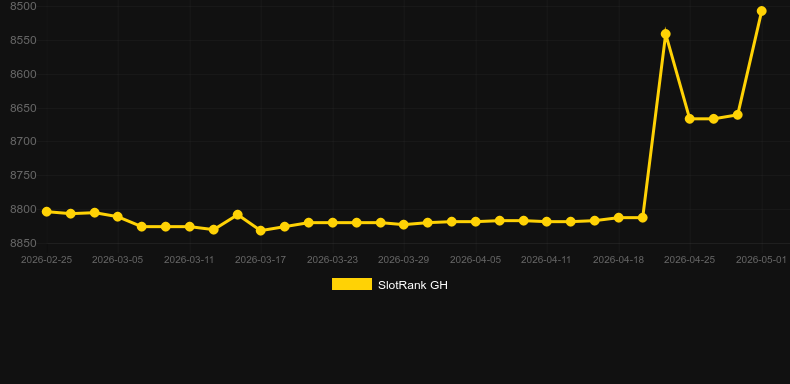Click the 8600 y-axis label
This screenshot has width=790, height=384.
point(23,74)
